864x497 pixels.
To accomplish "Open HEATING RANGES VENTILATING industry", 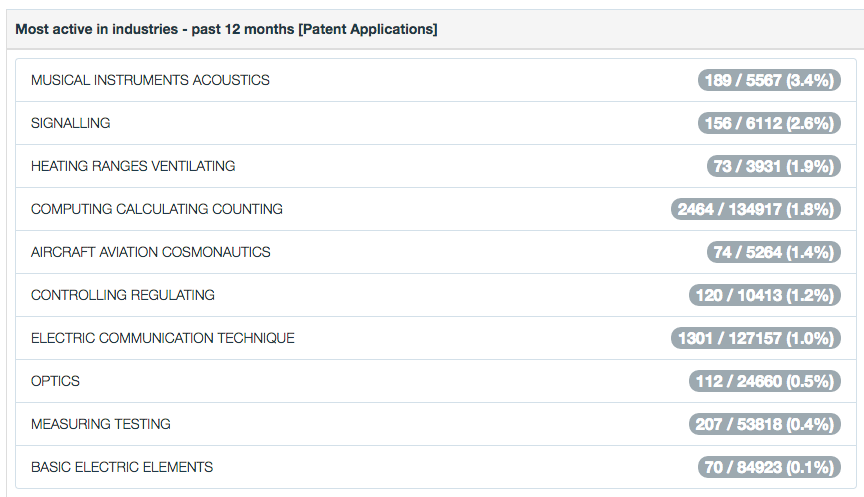I will [133, 166].
